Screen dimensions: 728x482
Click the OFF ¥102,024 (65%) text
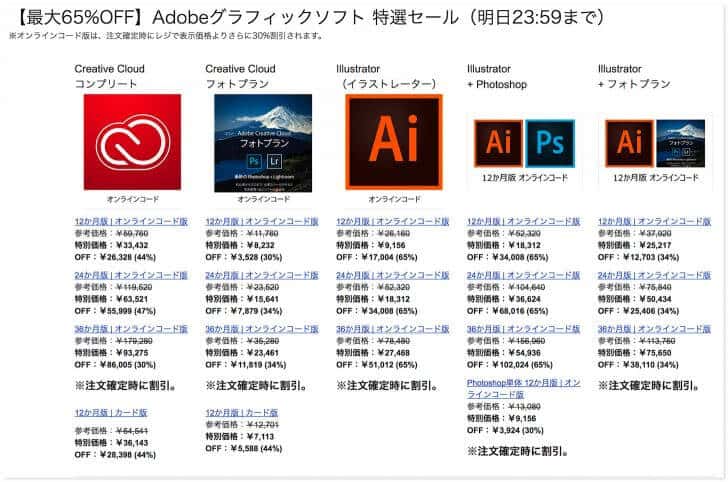(510, 365)
